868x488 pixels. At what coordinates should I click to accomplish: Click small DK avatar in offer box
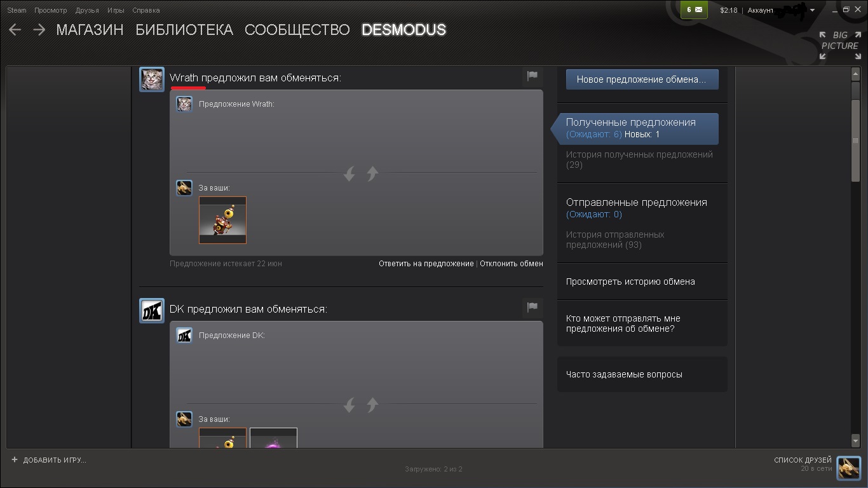184,335
